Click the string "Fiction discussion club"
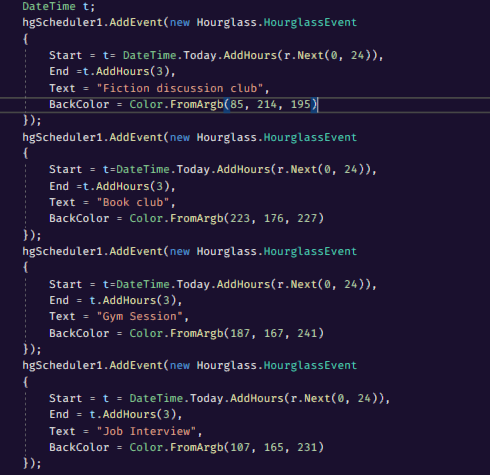490x475 pixels. (180, 88)
